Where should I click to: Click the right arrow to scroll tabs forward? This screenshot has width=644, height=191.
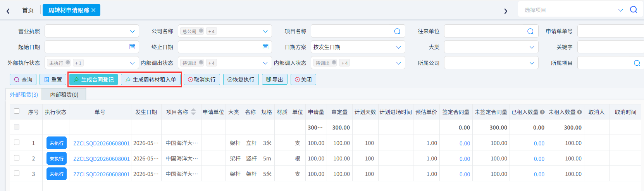[506, 11]
